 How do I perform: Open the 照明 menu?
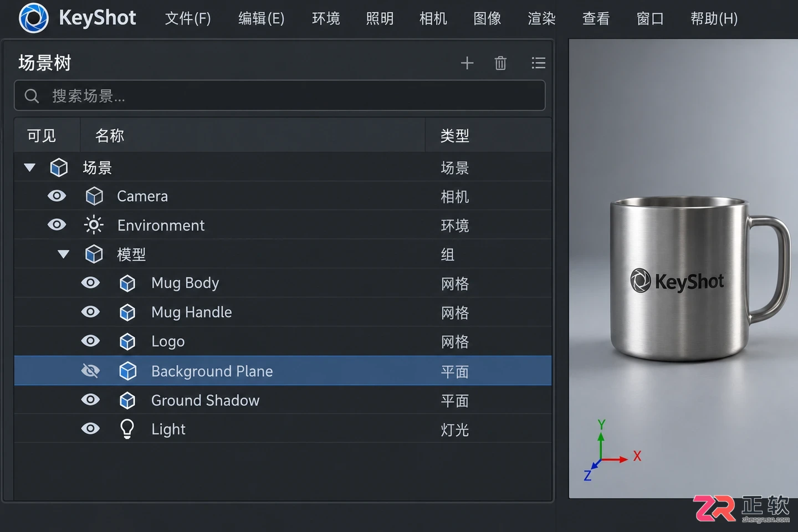coord(380,19)
